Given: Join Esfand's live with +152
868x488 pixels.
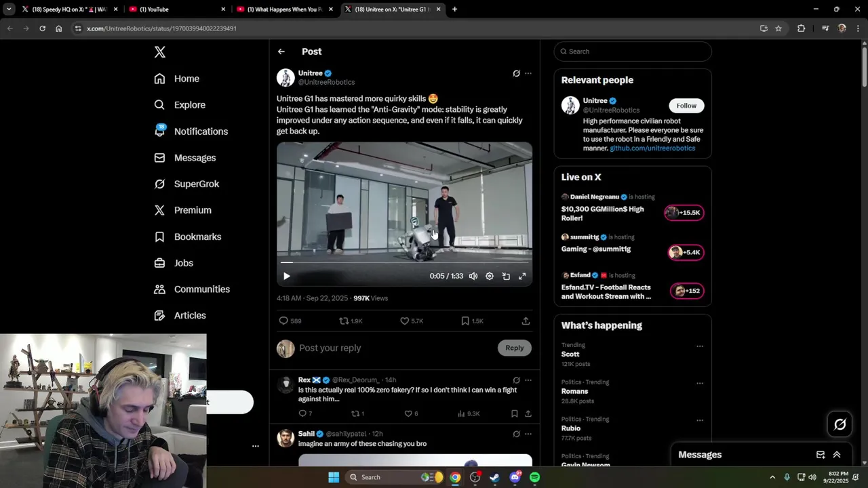Looking at the screenshot, I should pyautogui.click(x=688, y=291).
